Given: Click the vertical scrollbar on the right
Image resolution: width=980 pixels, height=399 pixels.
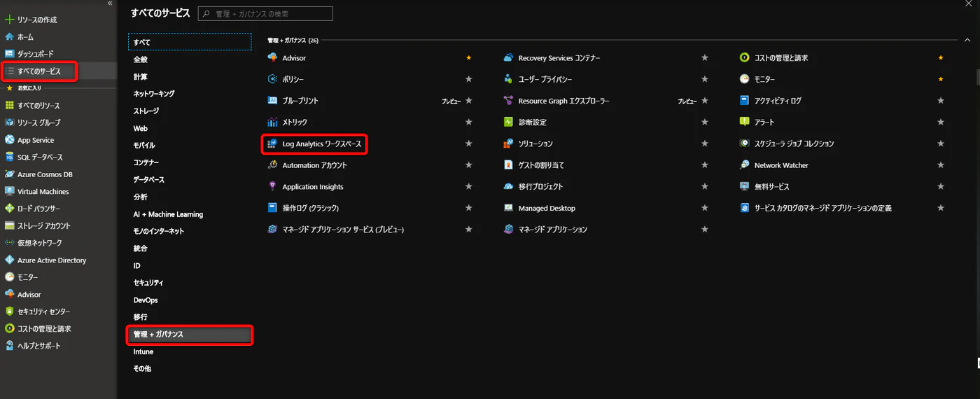Looking at the screenshot, I should [976, 76].
